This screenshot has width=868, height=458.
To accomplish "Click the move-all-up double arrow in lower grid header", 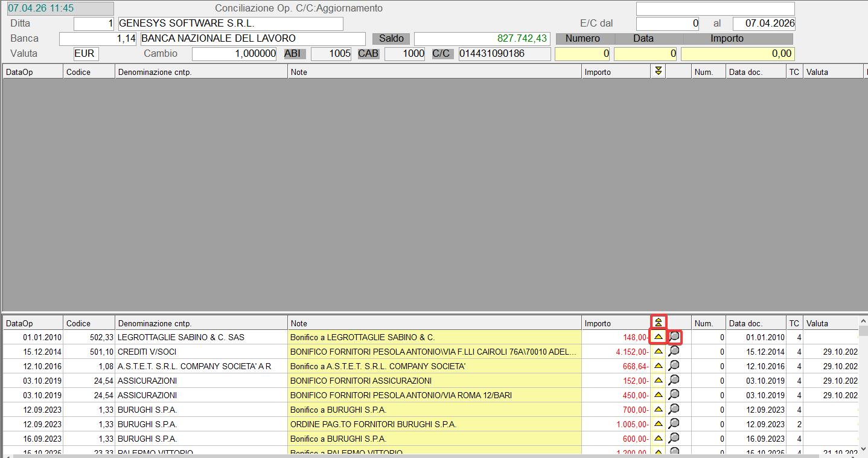I will pyautogui.click(x=658, y=323).
